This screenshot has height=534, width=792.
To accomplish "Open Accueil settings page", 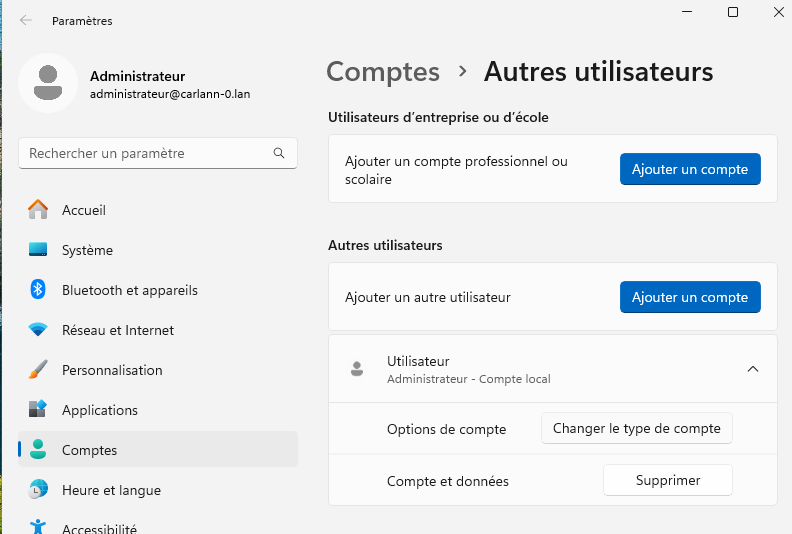I will click(158, 210).
